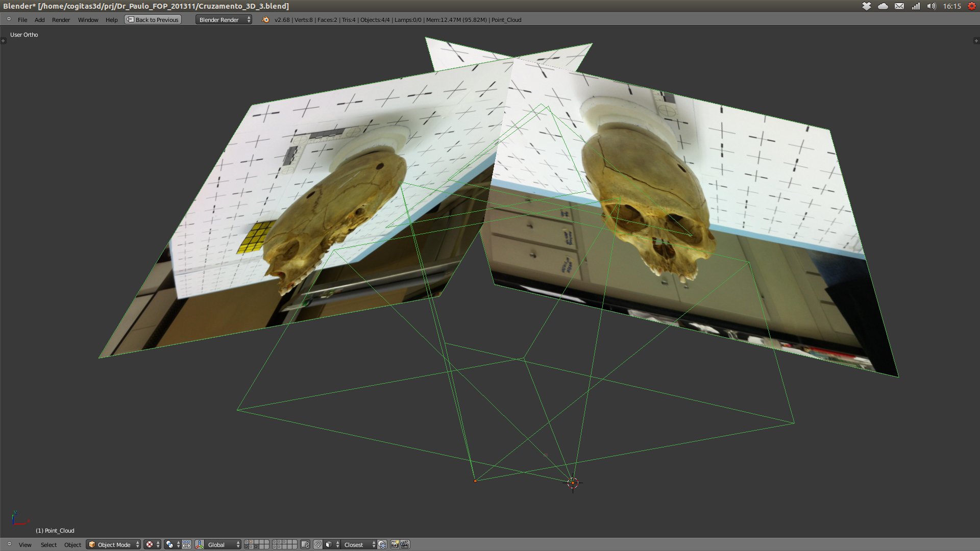This screenshot has width=980, height=551.
Task: Toggle the 3D transform manipulator widget
Action: tap(200, 544)
